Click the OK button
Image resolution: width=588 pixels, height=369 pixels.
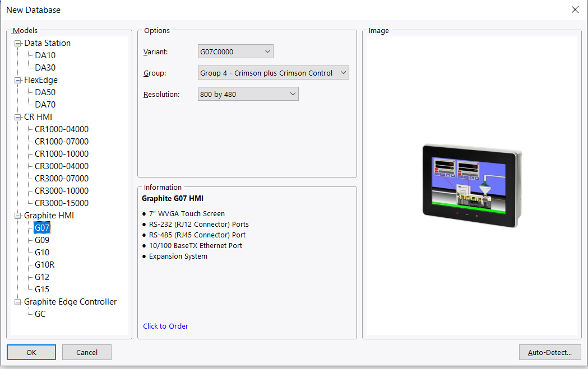(x=31, y=352)
